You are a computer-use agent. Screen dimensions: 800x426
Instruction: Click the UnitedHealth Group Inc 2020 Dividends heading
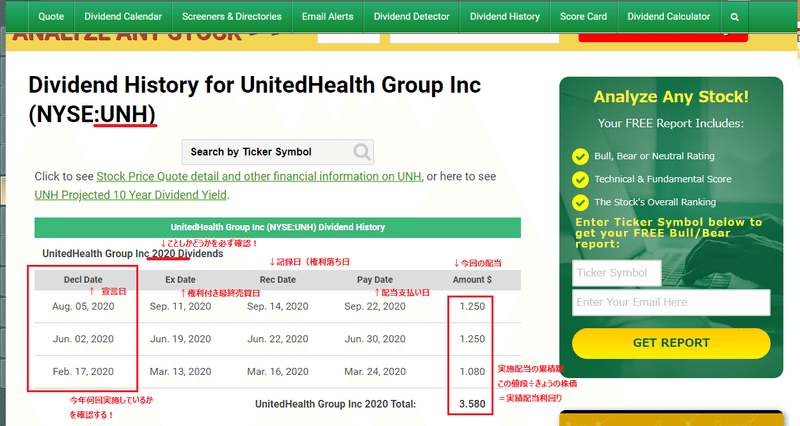click(x=133, y=254)
